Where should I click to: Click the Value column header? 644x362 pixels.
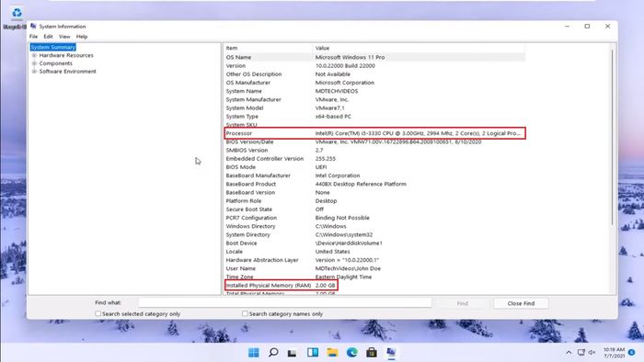click(419, 48)
